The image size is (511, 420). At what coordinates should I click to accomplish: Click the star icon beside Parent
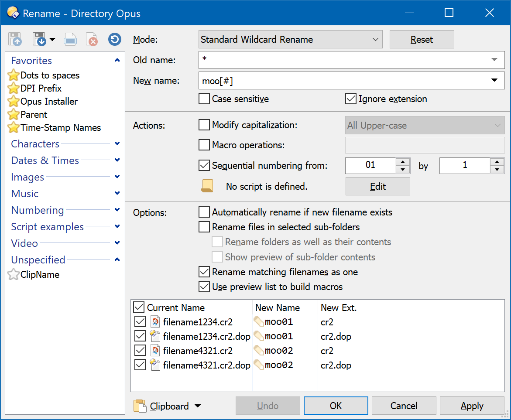coord(14,114)
